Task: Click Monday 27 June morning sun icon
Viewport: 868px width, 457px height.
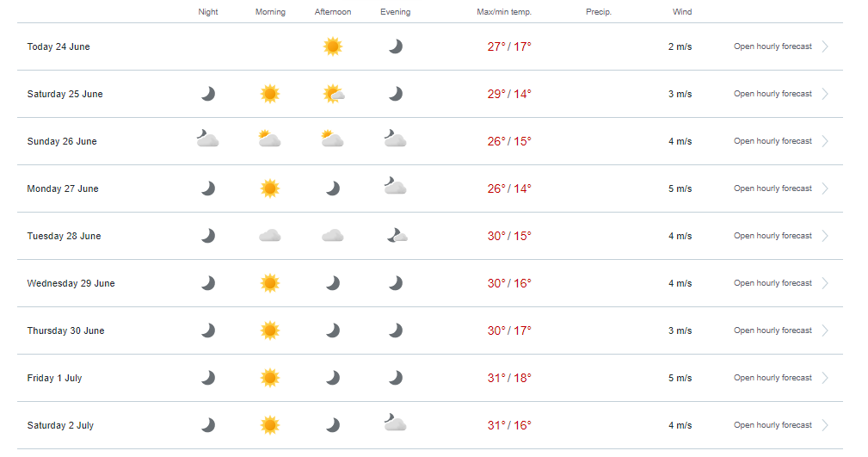Action: [270, 188]
